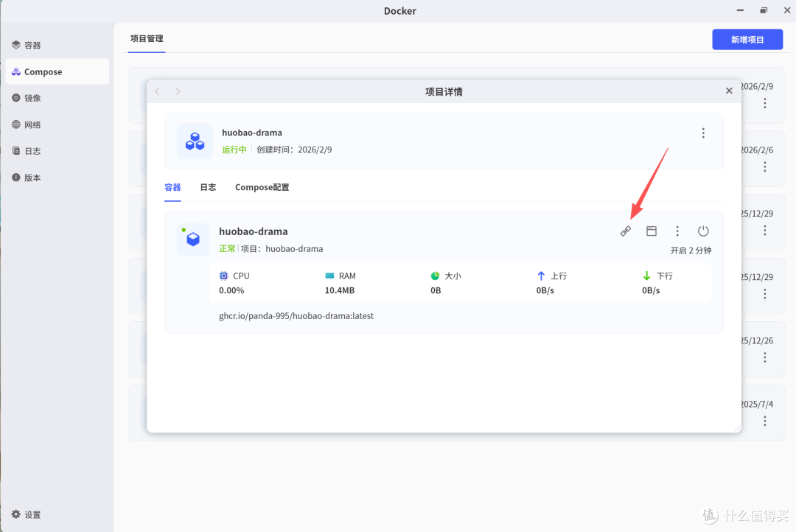Click the 创建时间：2026/2/9 text
Image resolution: width=796 pixels, height=532 pixels.
294,150
